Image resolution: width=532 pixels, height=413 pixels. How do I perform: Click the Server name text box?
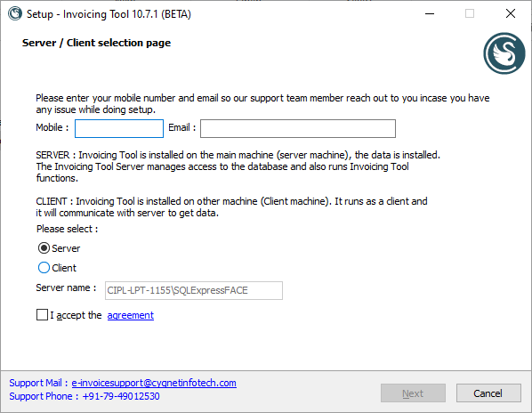click(x=194, y=290)
